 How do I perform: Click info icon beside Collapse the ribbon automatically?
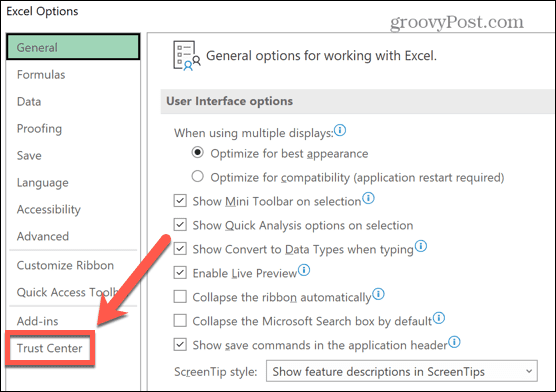pyautogui.click(x=378, y=294)
